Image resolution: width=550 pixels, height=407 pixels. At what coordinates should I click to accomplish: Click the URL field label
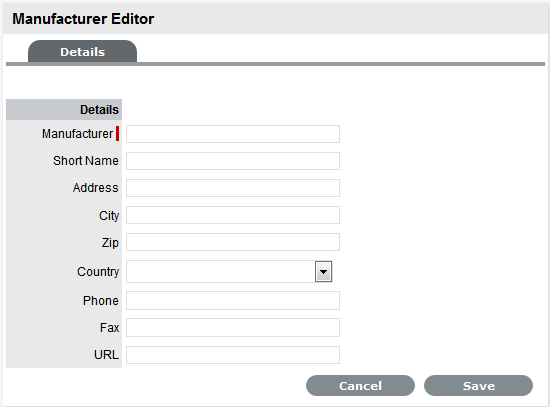point(107,355)
